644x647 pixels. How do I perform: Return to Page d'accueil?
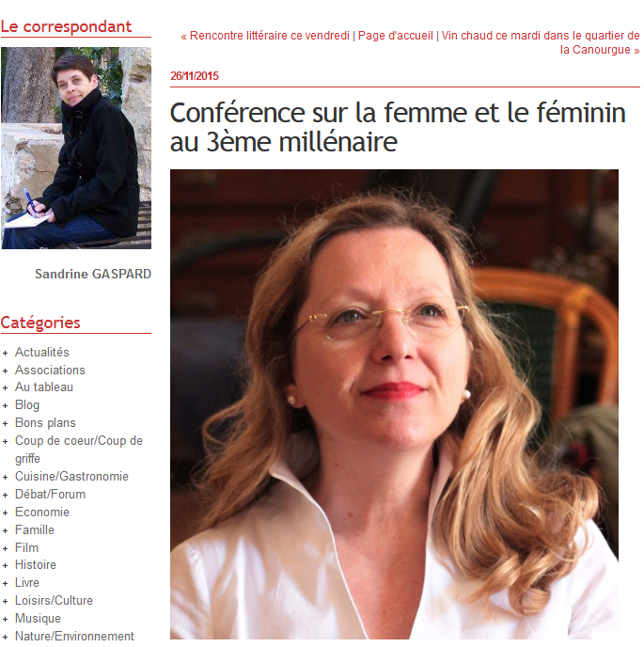[x=395, y=36]
